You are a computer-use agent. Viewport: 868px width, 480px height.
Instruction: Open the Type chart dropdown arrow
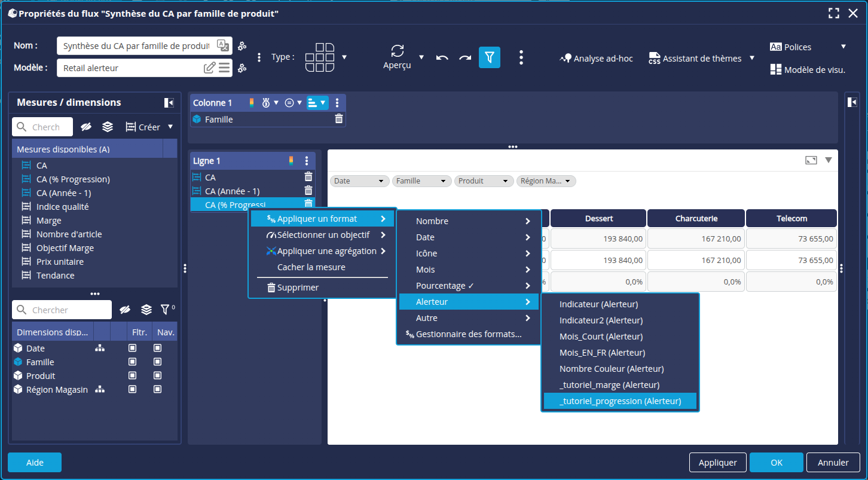[344, 57]
